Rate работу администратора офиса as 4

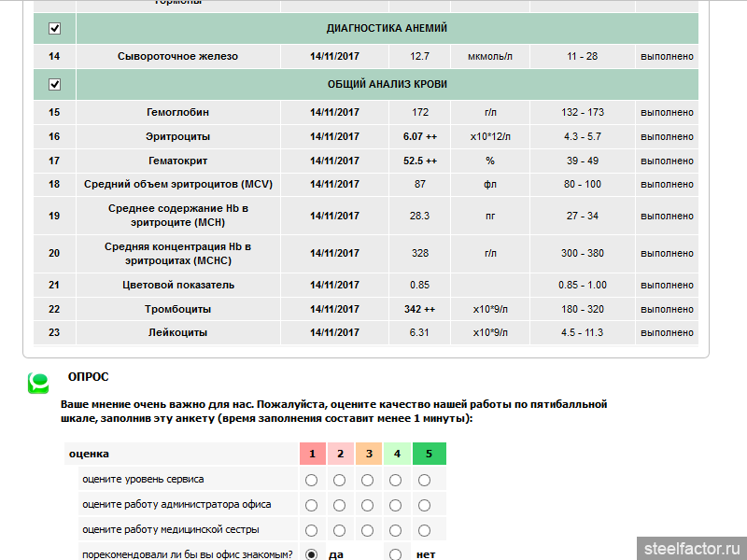point(395,505)
